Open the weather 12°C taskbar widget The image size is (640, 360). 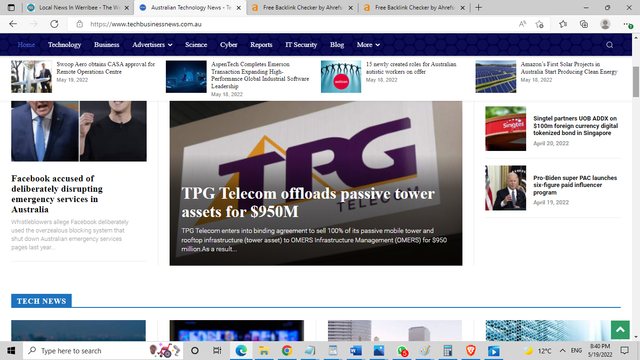[x=538, y=351]
